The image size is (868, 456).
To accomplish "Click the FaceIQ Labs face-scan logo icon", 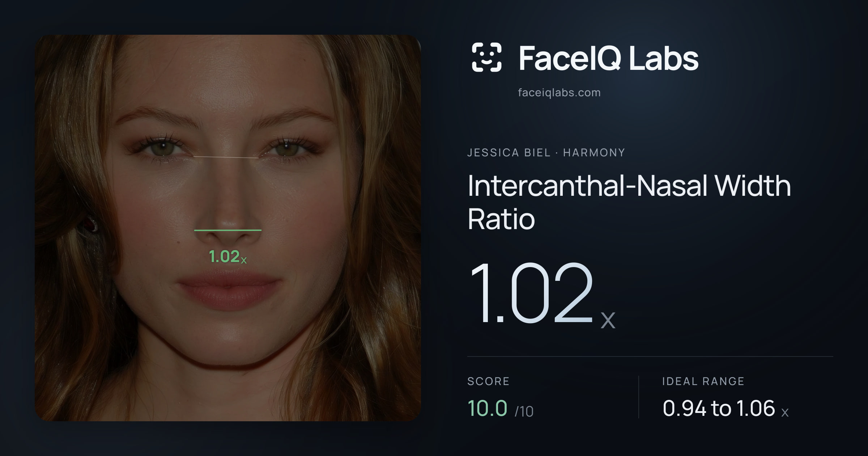I will pos(486,57).
